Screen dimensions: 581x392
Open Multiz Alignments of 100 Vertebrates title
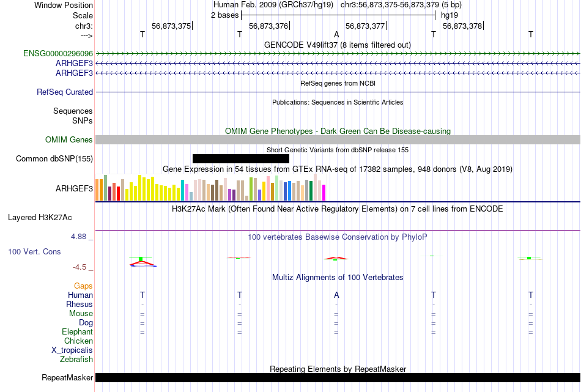(338, 278)
